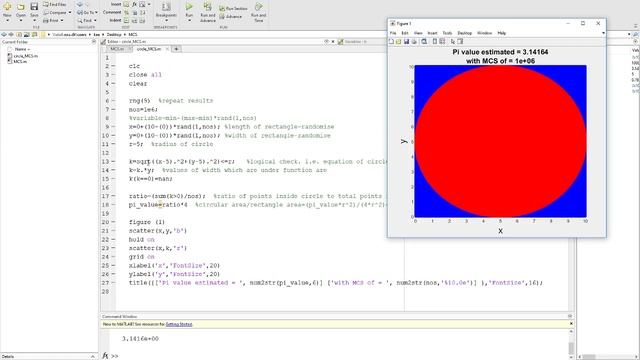Click the Breakpoints icon
The height and width of the screenshot is (360, 640).
pyautogui.click(x=166, y=7)
